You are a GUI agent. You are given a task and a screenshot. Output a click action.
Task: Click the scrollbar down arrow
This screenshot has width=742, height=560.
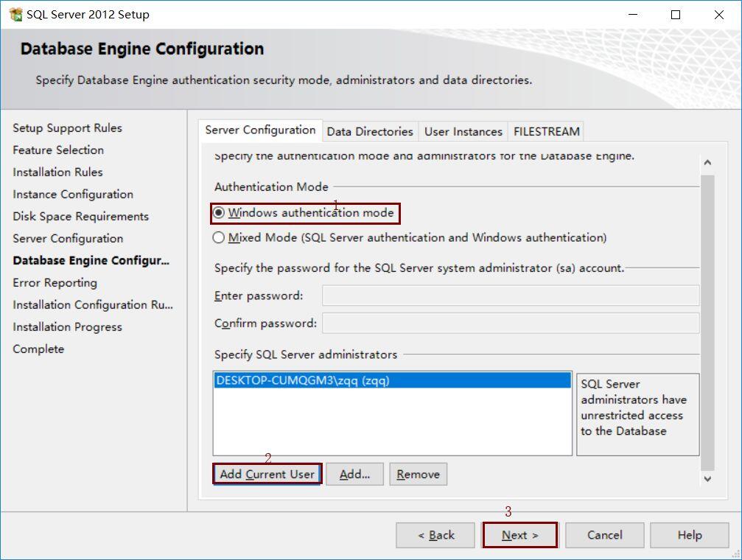(x=707, y=478)
